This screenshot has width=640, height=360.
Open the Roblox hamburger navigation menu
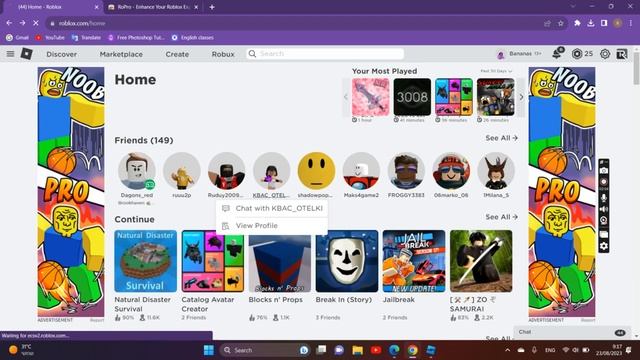pos(10,53)
